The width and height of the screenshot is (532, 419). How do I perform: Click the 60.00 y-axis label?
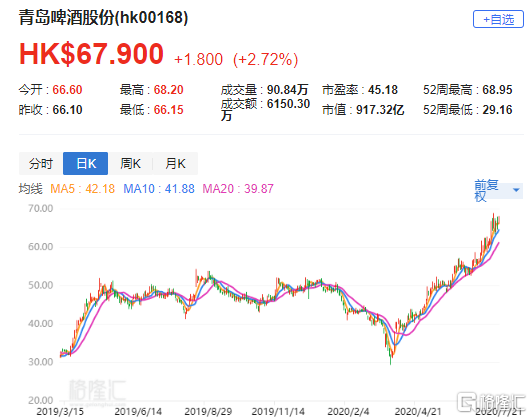(41, 247)
